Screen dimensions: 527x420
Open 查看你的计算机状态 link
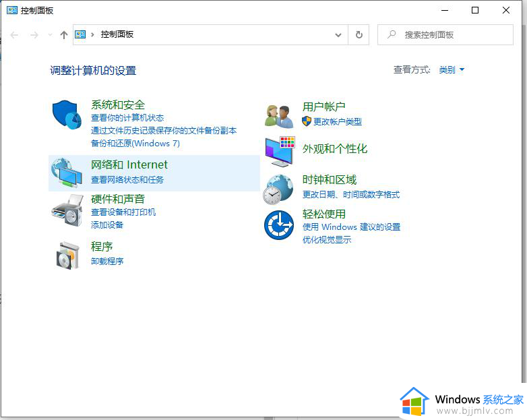coord(127,118)
